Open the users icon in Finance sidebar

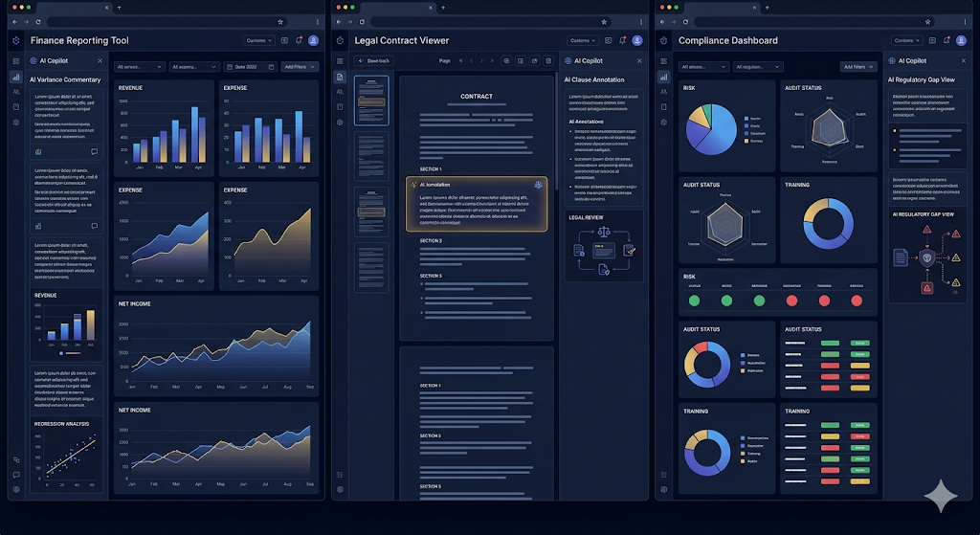(x=15, y=92)
